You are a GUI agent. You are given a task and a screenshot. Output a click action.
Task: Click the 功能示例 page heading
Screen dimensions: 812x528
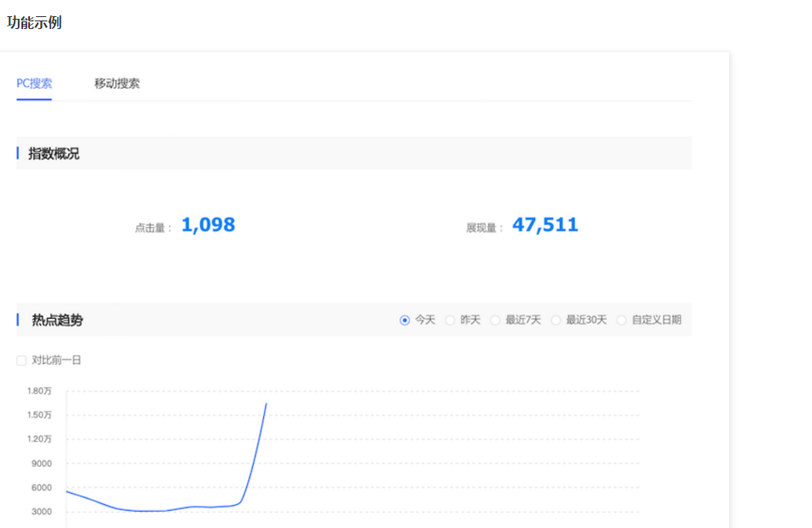point(34,23)
